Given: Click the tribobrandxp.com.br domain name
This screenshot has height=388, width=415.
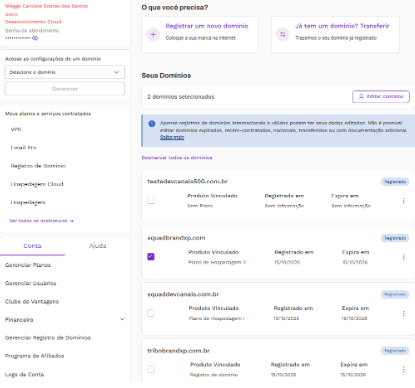Looking at the screenshot, I should (178, 351).
